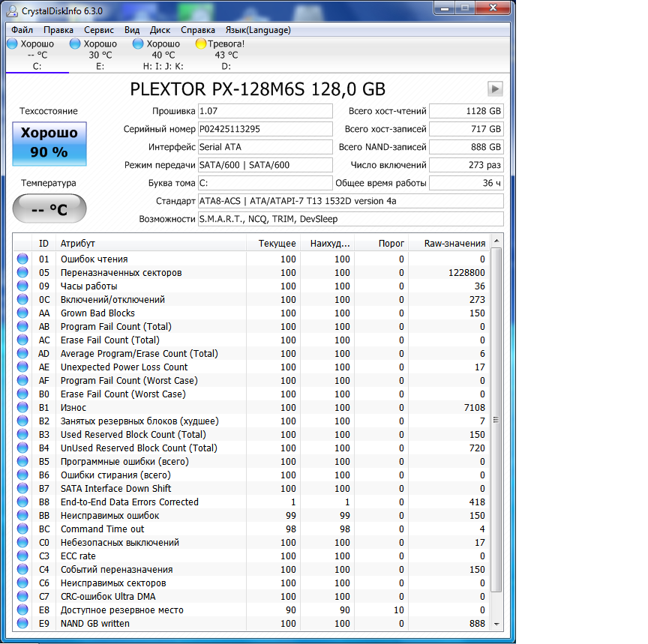Image resolution: width=648 pixels, height=644 pixels.
Task: Select the Небезопасных выключений attribute row
Action: pyautogui.click(x=251, y=542)
